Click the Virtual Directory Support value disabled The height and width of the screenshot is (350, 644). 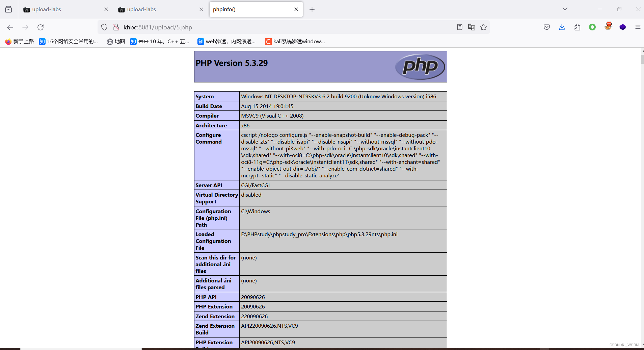[x=251, y=195]
